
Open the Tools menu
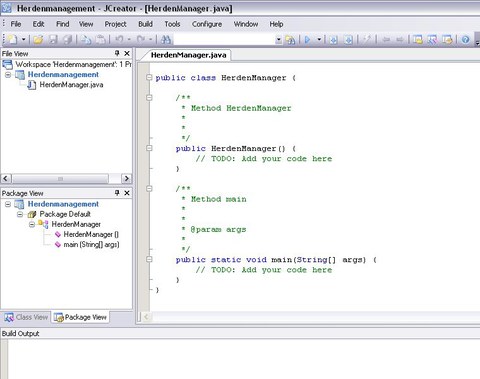click(x=172, y=24)
